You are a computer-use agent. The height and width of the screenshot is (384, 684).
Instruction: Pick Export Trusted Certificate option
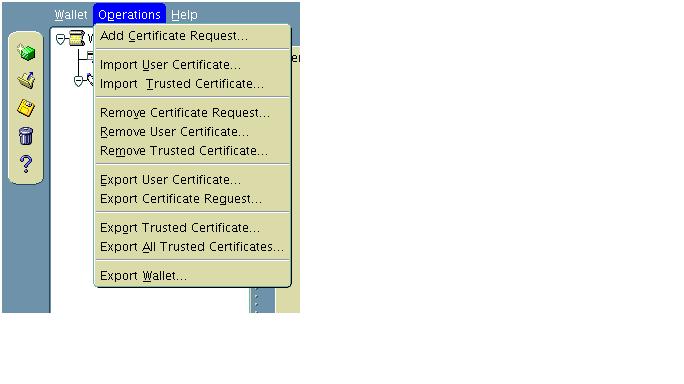(192, 228)
